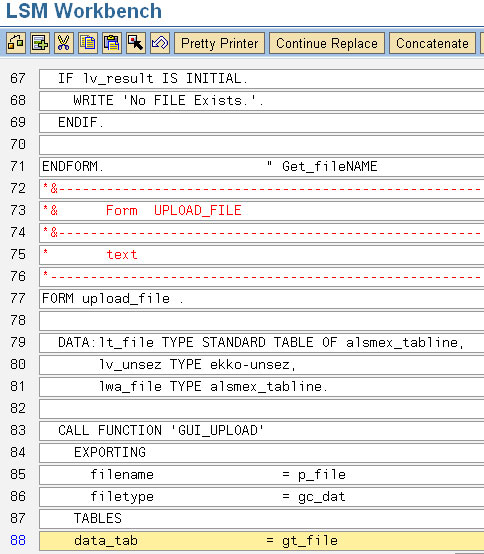Image resolution: width=484 pixels, height=554 pixels.
Task: Click line number 77 in margin
Action: pyautogui.click(x=18, y=299)
